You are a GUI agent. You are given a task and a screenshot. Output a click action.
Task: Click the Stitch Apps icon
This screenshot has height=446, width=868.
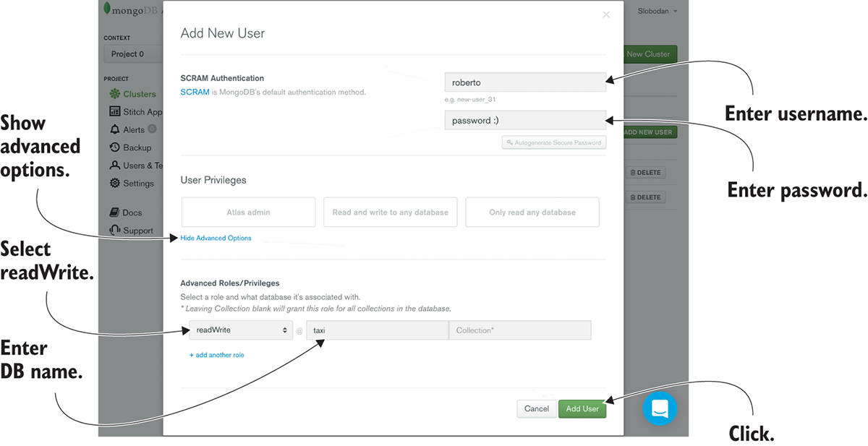(x=114, y=112)
